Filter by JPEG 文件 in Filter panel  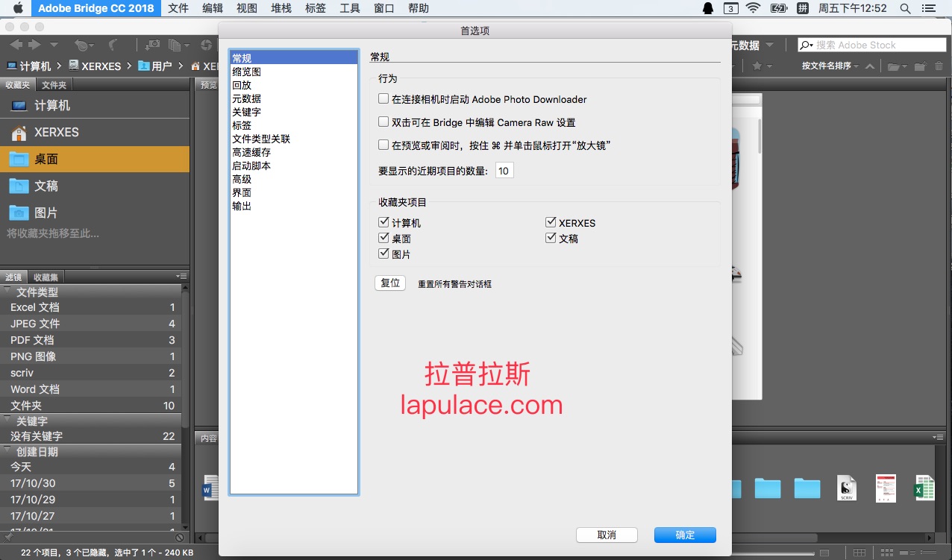(x=91, y=324)
